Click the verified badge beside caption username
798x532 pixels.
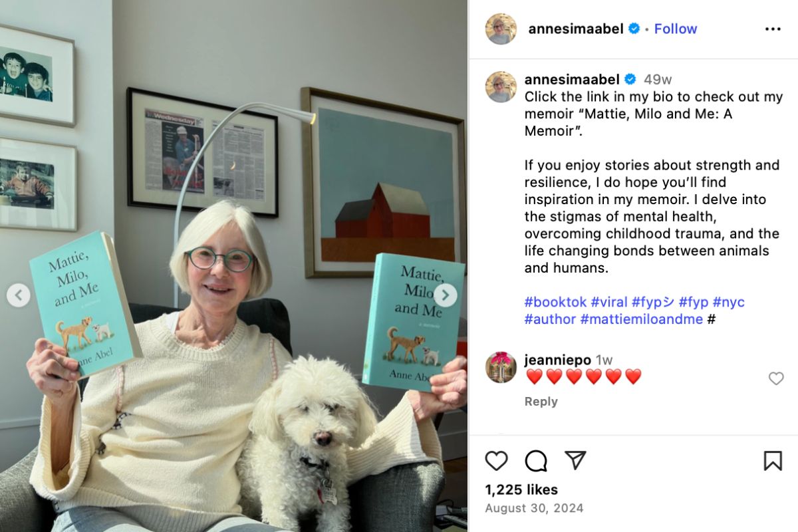coord(630,80)
